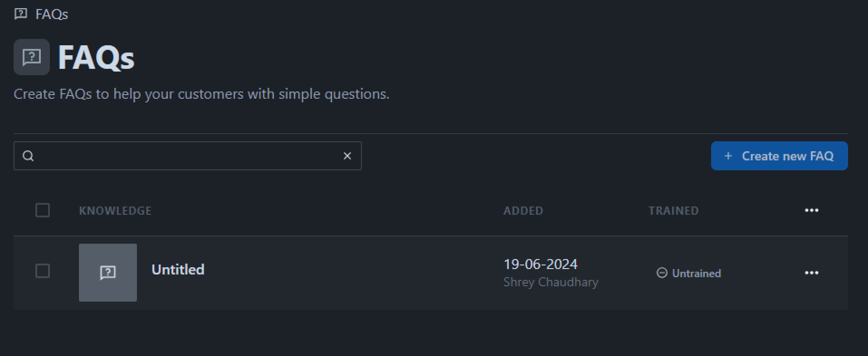Open the header ellipsis options menu
The height and width of the screenshot is (356, 868).
coord(811,210)
